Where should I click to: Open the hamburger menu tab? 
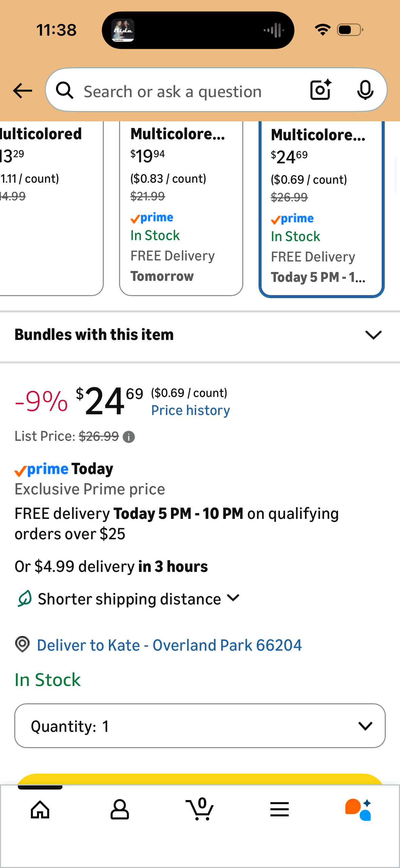[280, 810]
